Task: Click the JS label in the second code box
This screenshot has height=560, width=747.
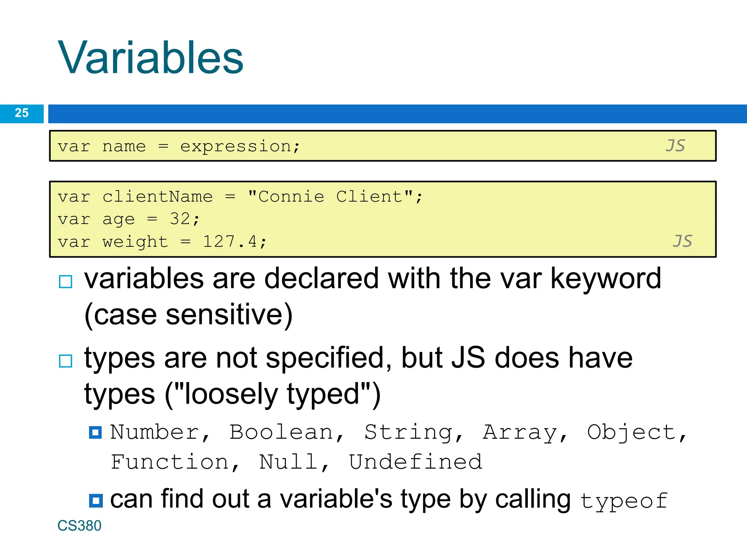Action: 682,241
